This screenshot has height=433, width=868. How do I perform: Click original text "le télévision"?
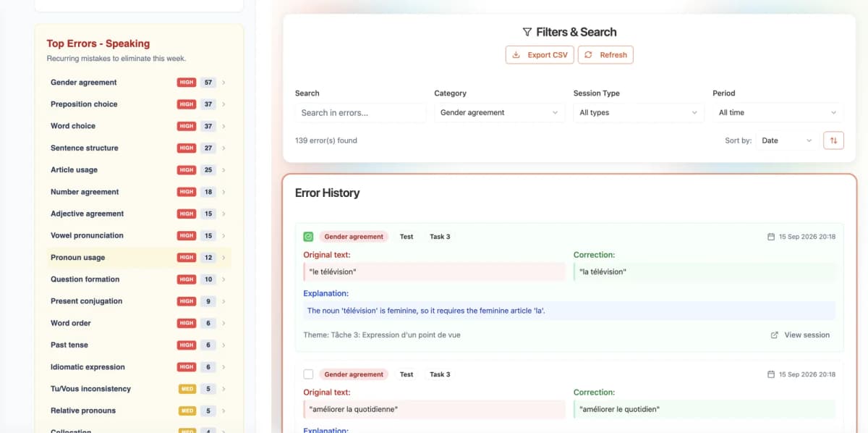[x=333, y=272]
